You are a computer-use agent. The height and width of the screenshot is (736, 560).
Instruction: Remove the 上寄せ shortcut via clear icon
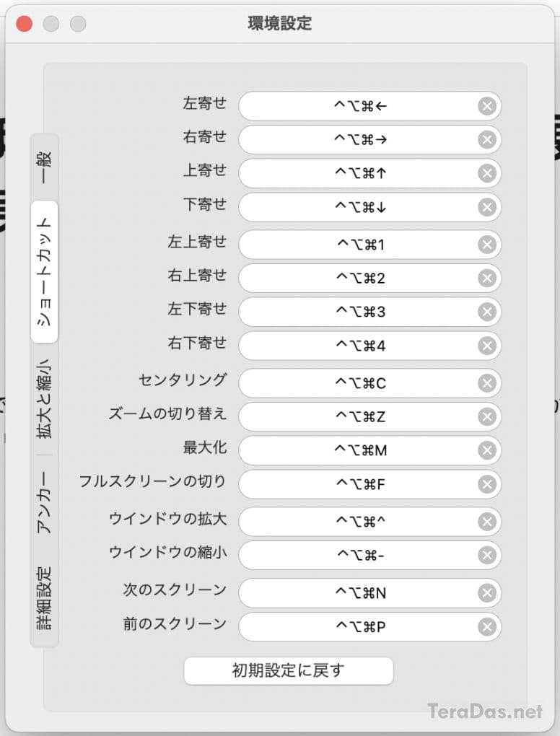tap(487, 174)
